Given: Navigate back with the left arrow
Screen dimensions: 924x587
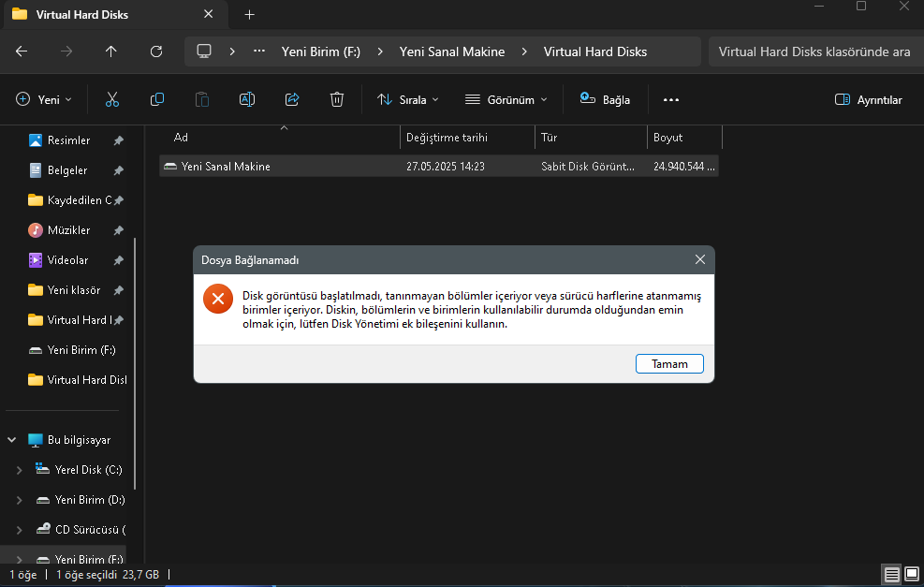Looking at the screenshot, I should (22, 51).
